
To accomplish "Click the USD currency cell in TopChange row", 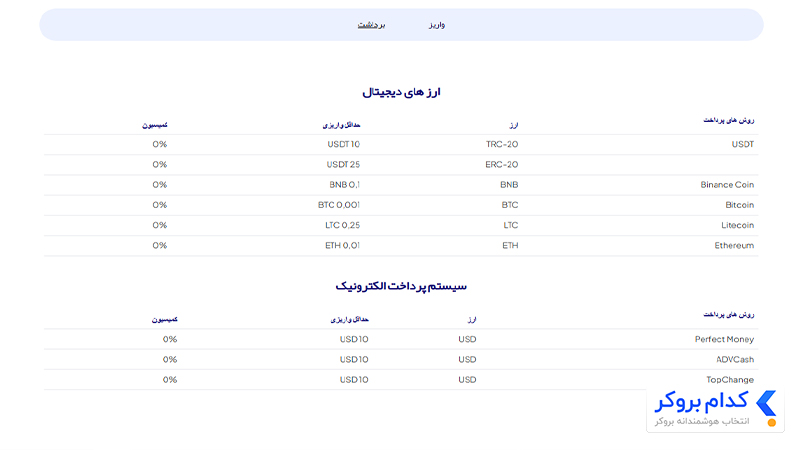I will coord(467,380).
